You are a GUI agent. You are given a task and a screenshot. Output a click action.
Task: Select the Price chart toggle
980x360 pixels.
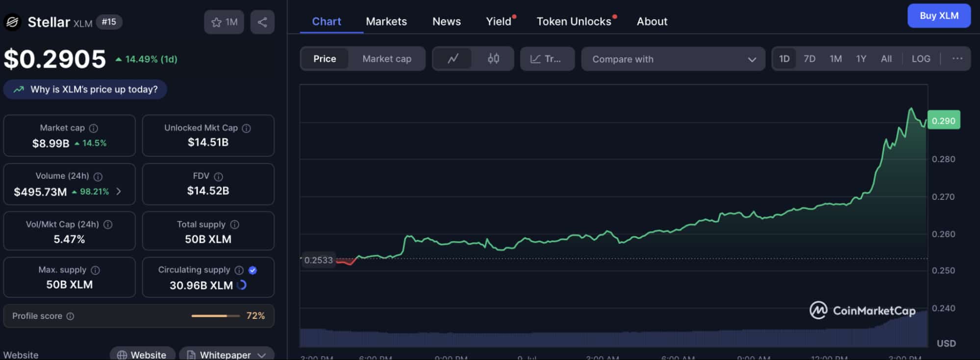pyautogui.click(x=325, y=59)
